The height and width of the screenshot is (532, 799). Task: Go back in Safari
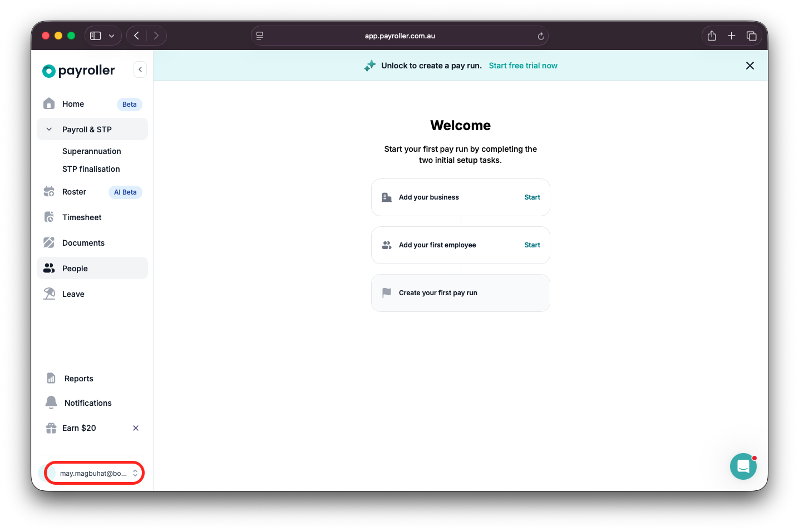(x=136, y=36)
